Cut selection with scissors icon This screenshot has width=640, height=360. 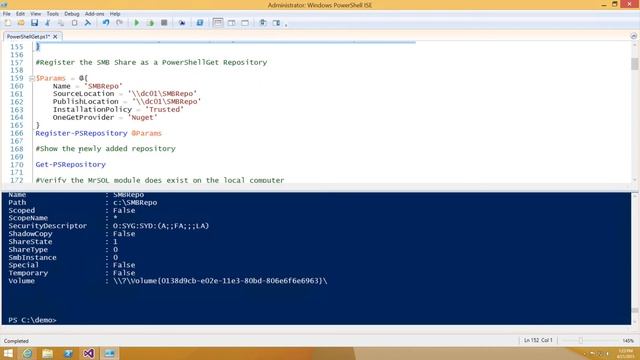[x=48, y=23]
